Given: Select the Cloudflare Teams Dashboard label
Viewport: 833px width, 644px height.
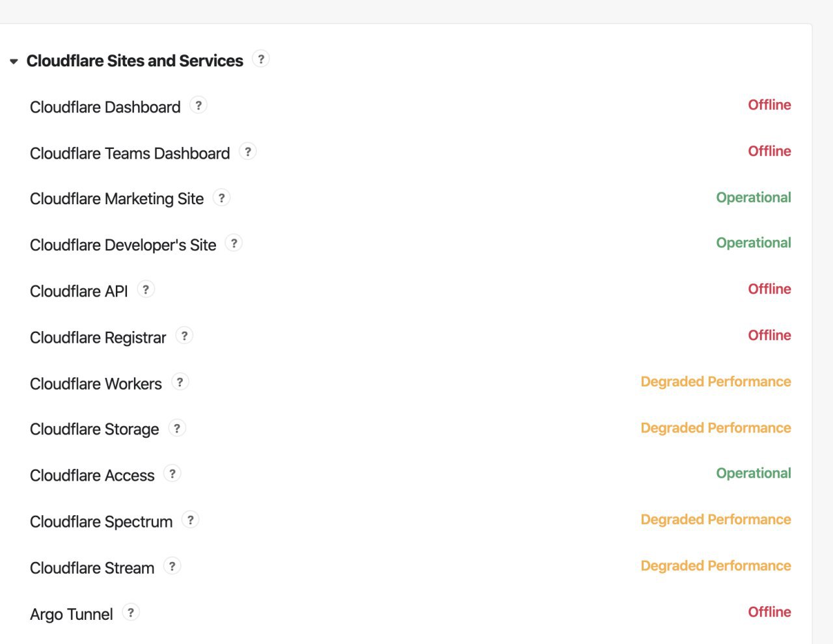Looking at the screenshot, I should (130, 154).
